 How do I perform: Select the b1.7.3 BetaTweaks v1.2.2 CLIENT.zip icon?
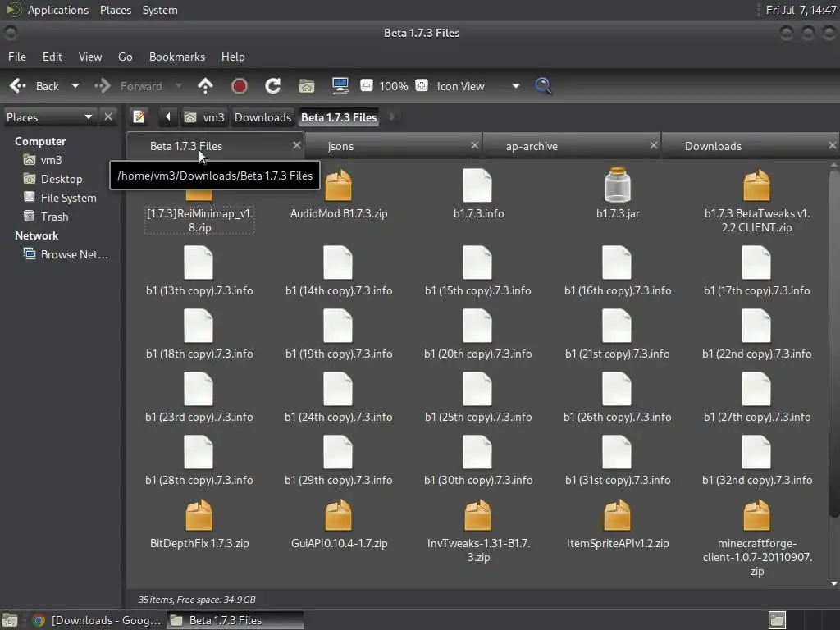click(x=756, y=186)
